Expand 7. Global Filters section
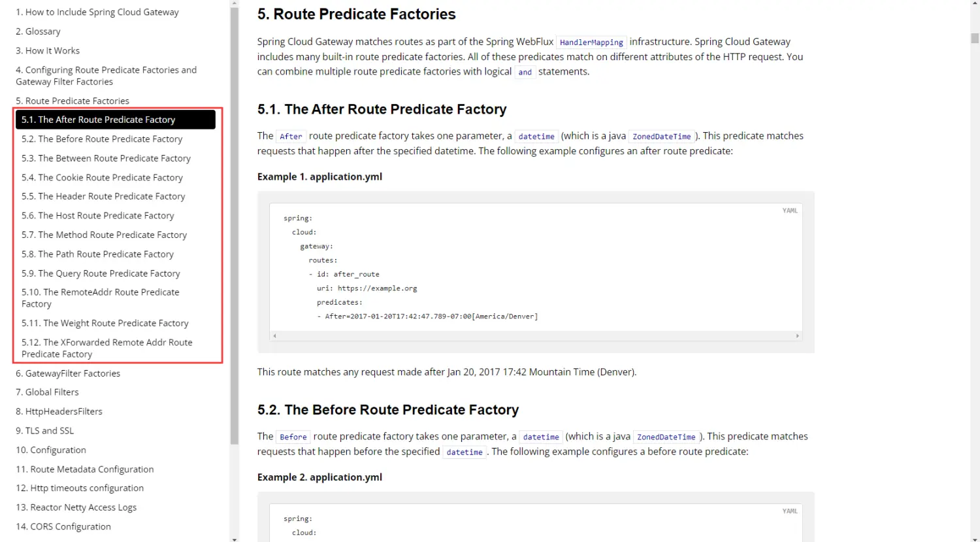The image size is (980, 542). pyautogui.click(x=47, y=392)
